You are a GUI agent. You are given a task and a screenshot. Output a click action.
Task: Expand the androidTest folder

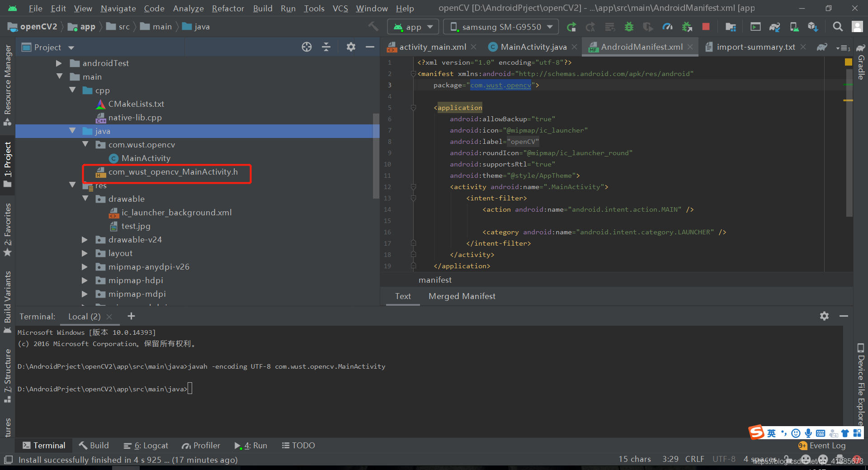(59, 63)
